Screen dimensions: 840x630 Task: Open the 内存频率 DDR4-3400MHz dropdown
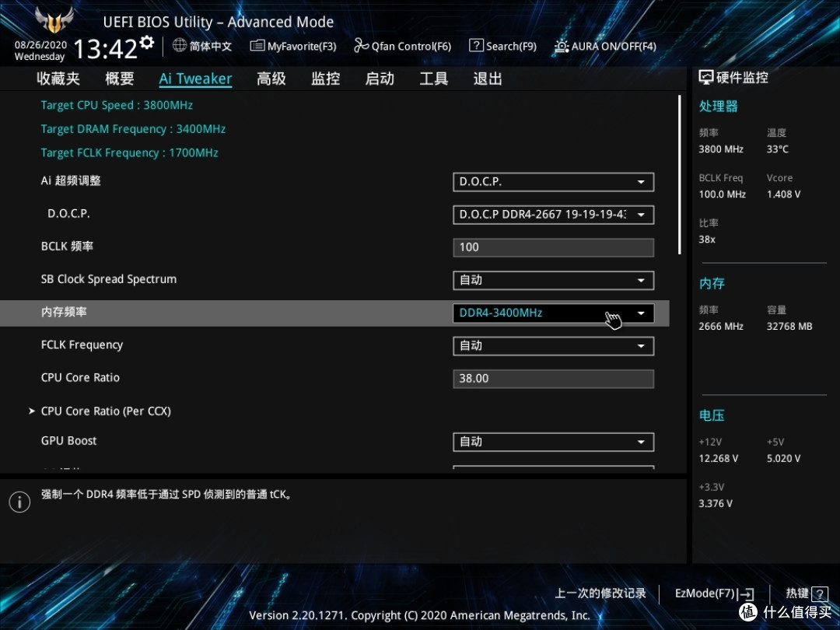tap(554, 313)
